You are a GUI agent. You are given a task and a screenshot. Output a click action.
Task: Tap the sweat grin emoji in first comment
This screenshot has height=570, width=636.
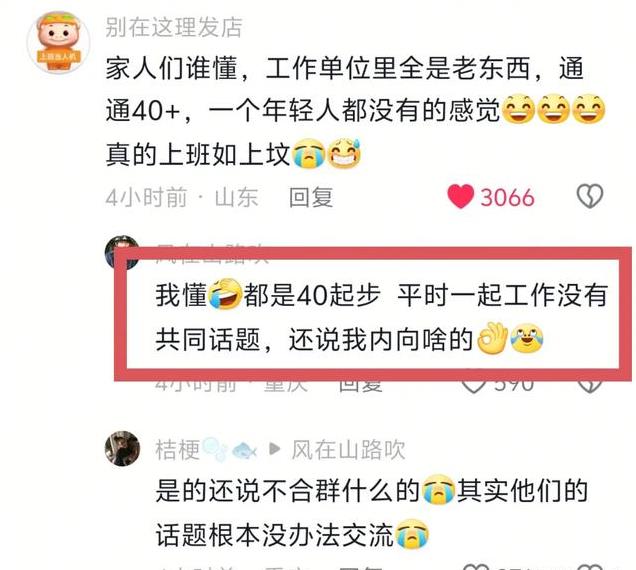point(344,153)
